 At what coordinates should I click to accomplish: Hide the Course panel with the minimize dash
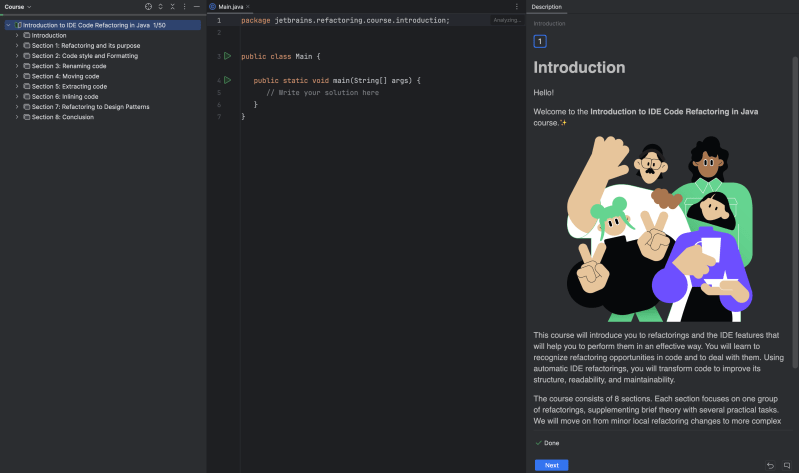196,7
